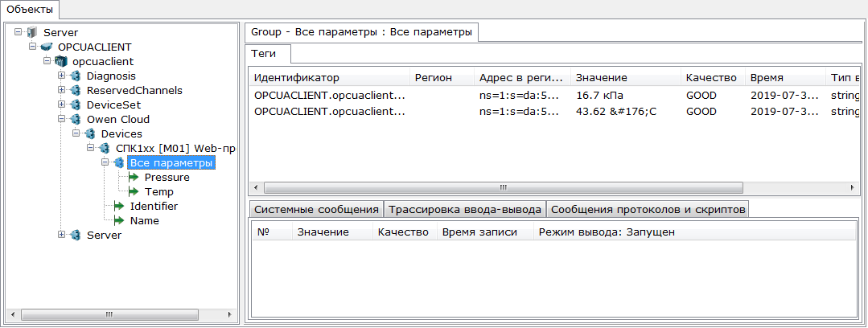Screen dimensions: 868x328
Task: Select the Name tree item
Action: tap(144, 220)
